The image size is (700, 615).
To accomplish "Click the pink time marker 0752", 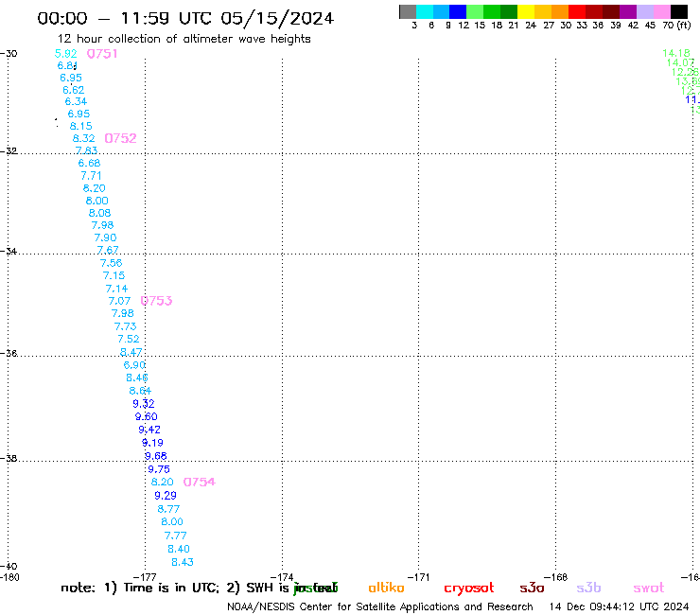I will tap(120, 138).
